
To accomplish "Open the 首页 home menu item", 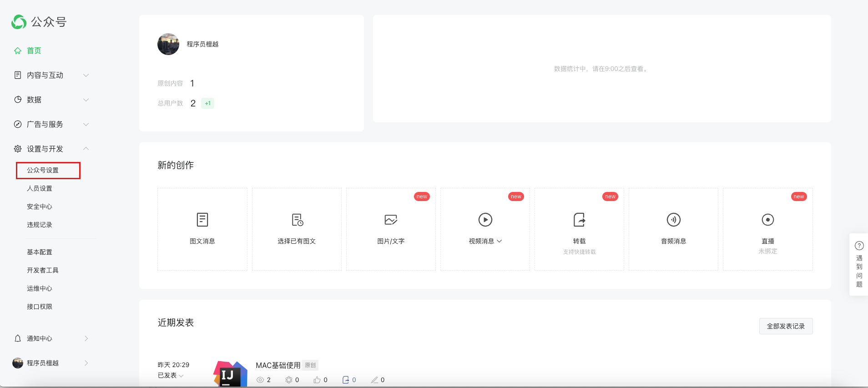I will click(34, 50).
